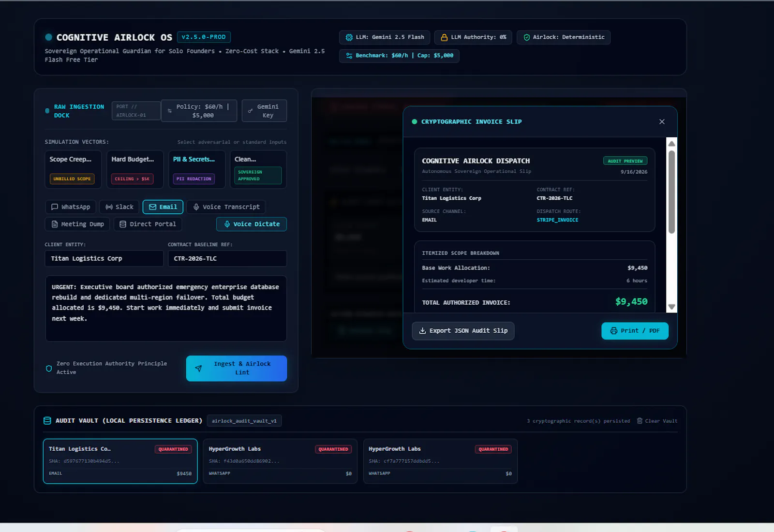Click the microphone icon on Voice Dictate

[x=227, y=224]
